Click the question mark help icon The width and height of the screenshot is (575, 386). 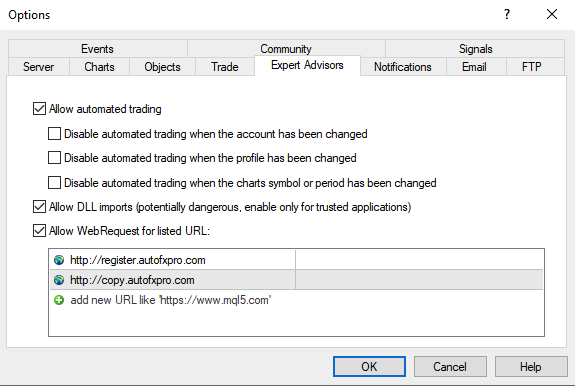(x=507, y=14)
